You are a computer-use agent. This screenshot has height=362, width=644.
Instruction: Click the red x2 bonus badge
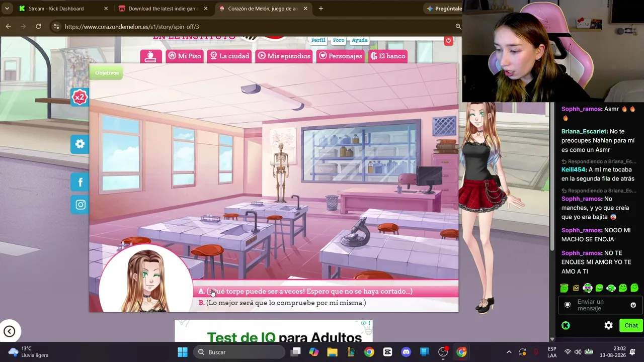[79, 97]
